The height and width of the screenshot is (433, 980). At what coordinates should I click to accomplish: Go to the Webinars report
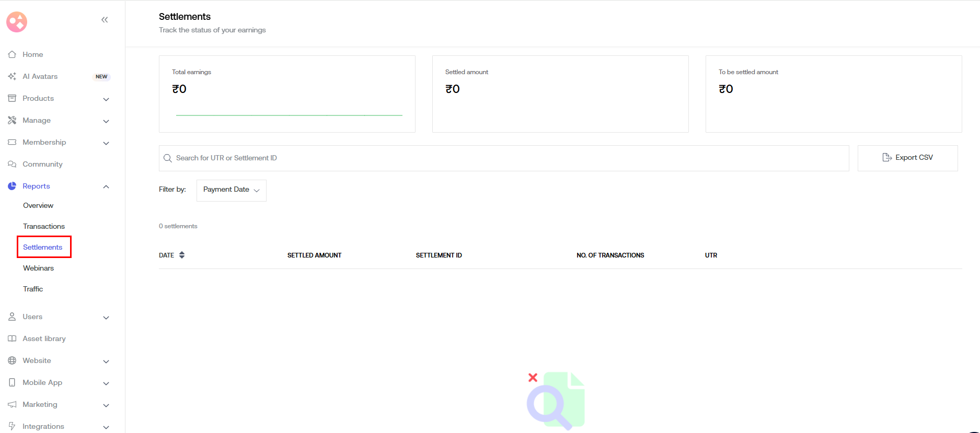coord(38,268)
